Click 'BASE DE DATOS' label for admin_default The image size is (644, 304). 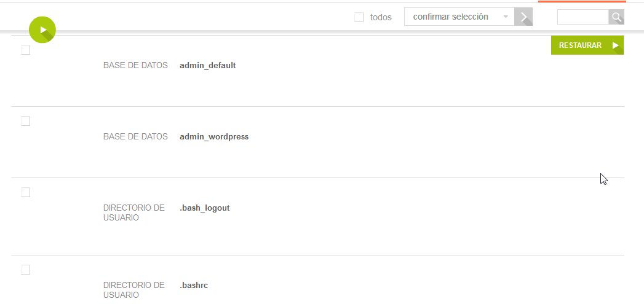click(x=135, y=65)
